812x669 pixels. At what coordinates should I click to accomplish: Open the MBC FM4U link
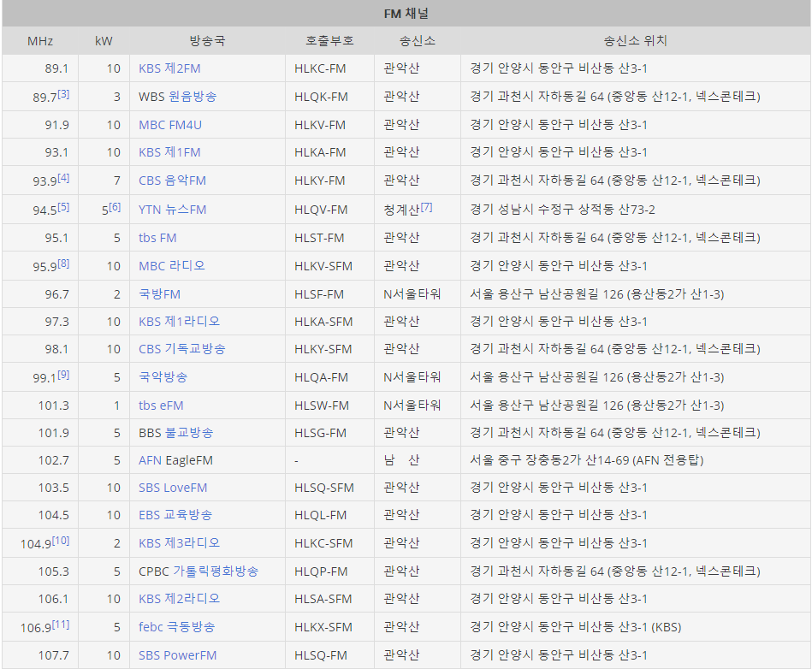[170, 125]
